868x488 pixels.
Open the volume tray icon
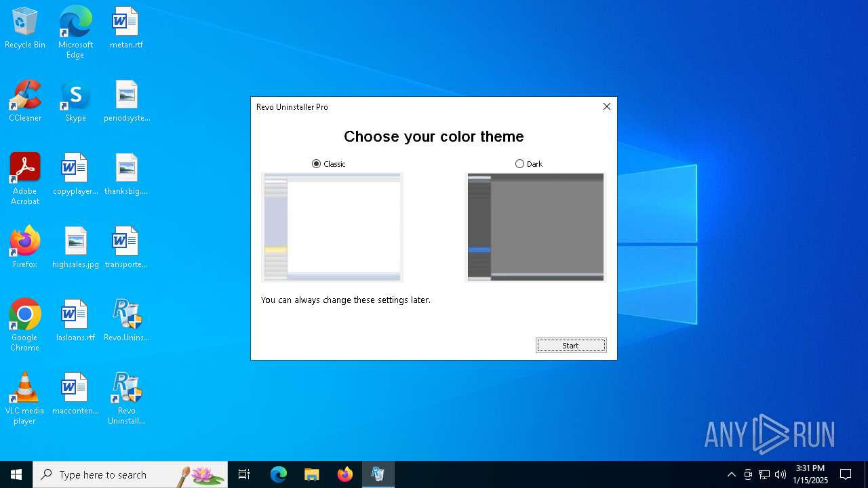781,474
